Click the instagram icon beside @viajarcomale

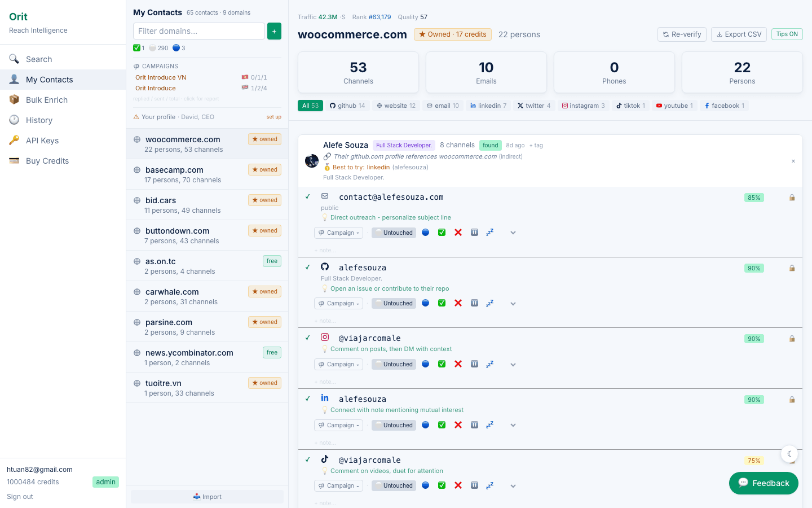pyautogui.click(x=325, y=337)
